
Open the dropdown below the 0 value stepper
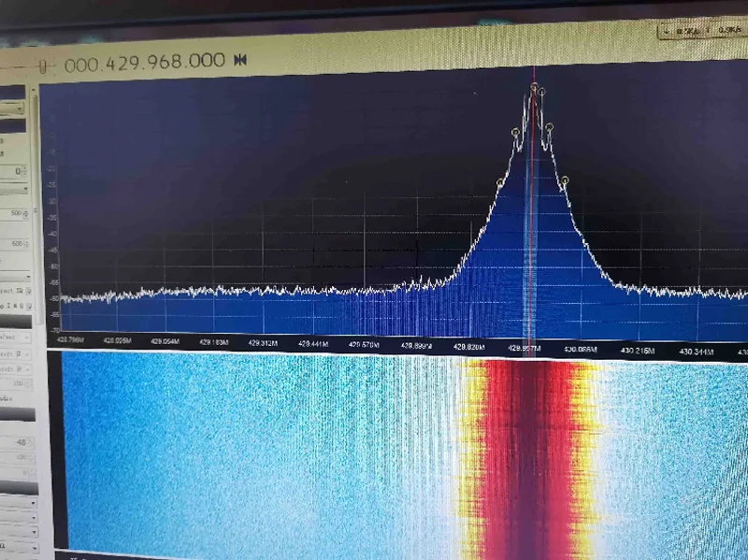click(14, 190)
